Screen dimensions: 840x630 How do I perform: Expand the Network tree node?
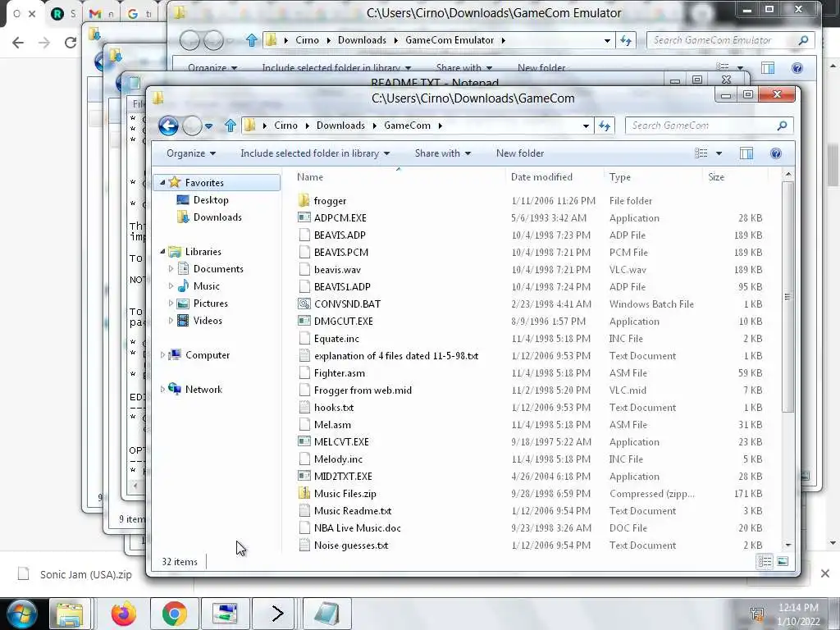point(162,390)
